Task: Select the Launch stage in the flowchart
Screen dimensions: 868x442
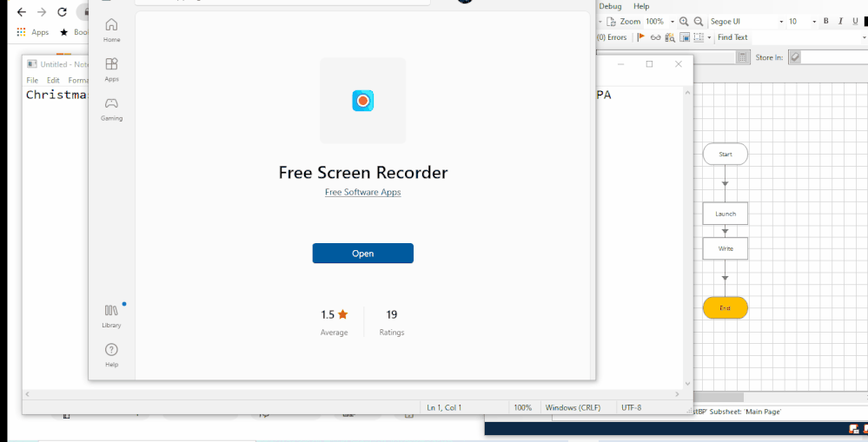Action: [726, 214]
